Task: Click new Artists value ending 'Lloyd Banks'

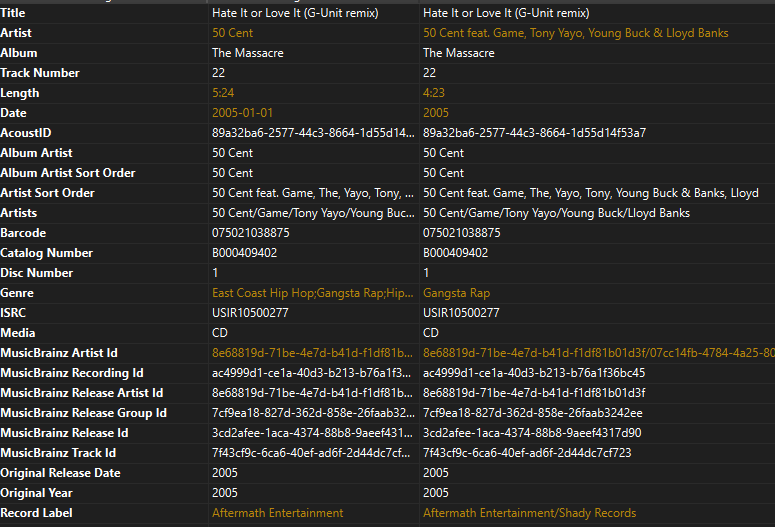Action: pos(556,213)
